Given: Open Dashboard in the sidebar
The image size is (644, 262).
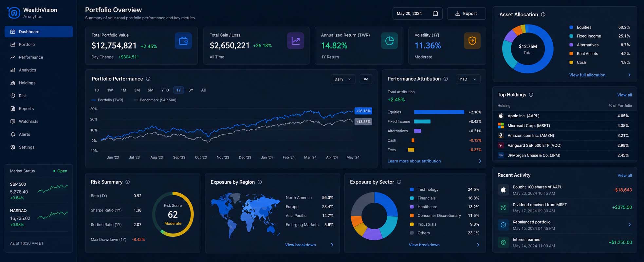Looking at the screenshot, I should coord(39,32).
